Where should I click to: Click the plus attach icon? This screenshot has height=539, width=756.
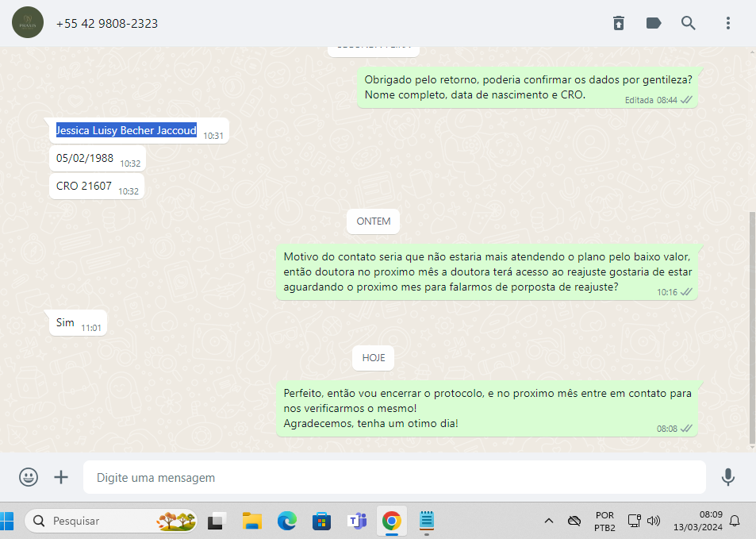61,477
